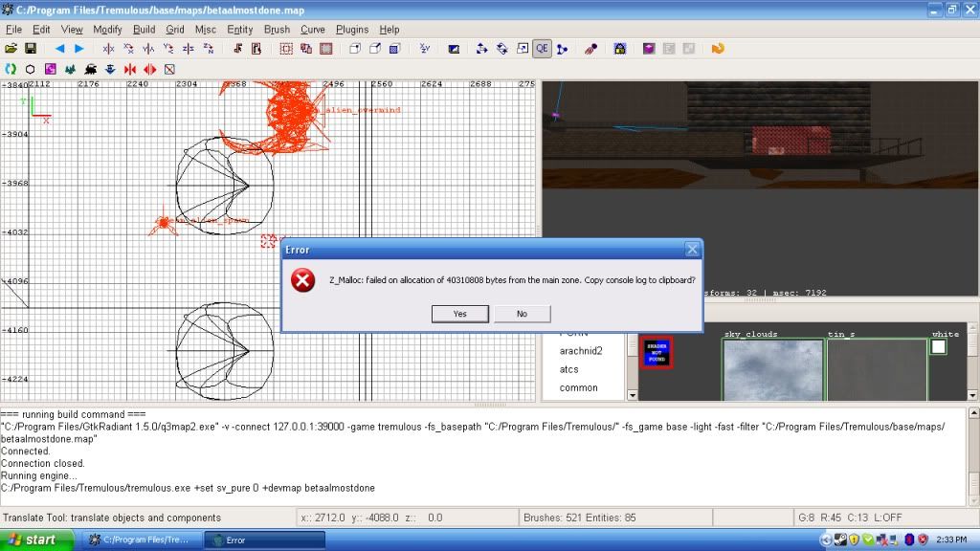Click the texture view mode monitor icon
The image size is (980, 551).
(455, 49)
